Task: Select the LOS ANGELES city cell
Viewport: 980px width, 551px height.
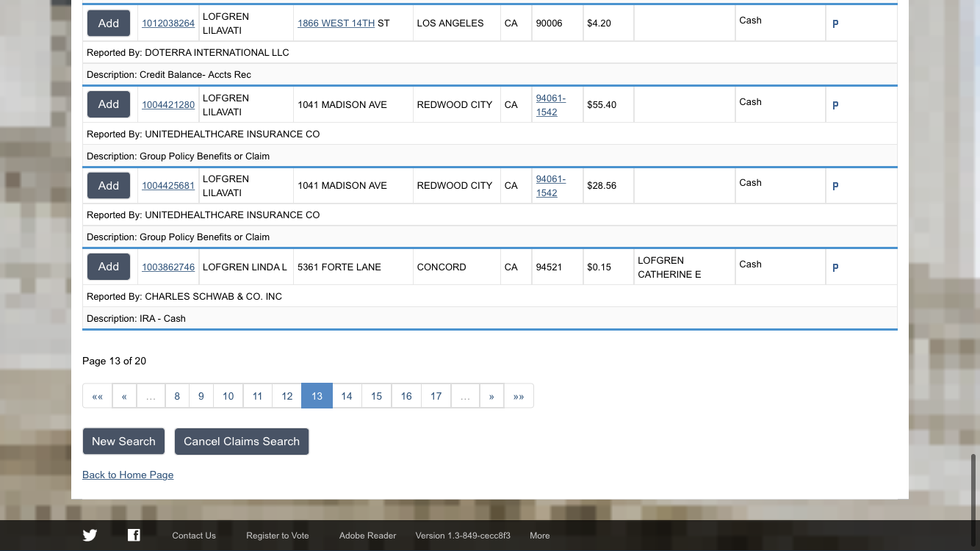Action: 457,24
